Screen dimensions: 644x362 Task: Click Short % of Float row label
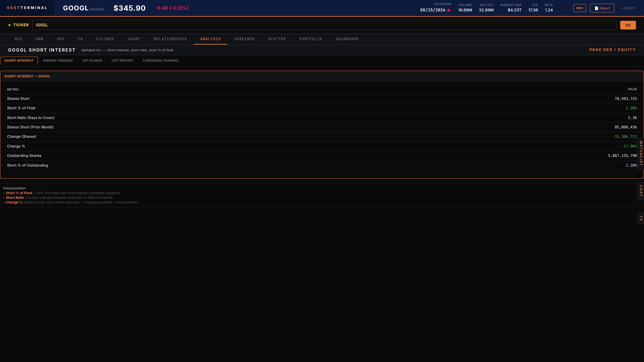tap(21, 108)
